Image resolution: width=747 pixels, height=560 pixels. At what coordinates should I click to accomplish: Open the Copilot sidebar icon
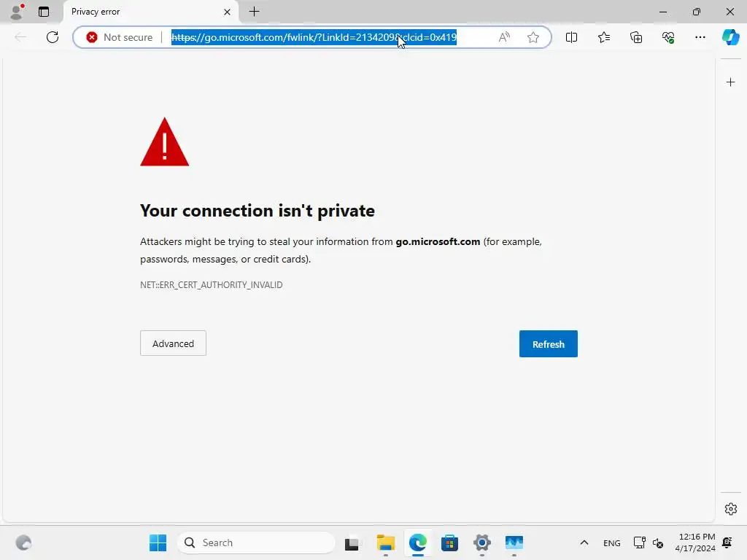[730, 37]
